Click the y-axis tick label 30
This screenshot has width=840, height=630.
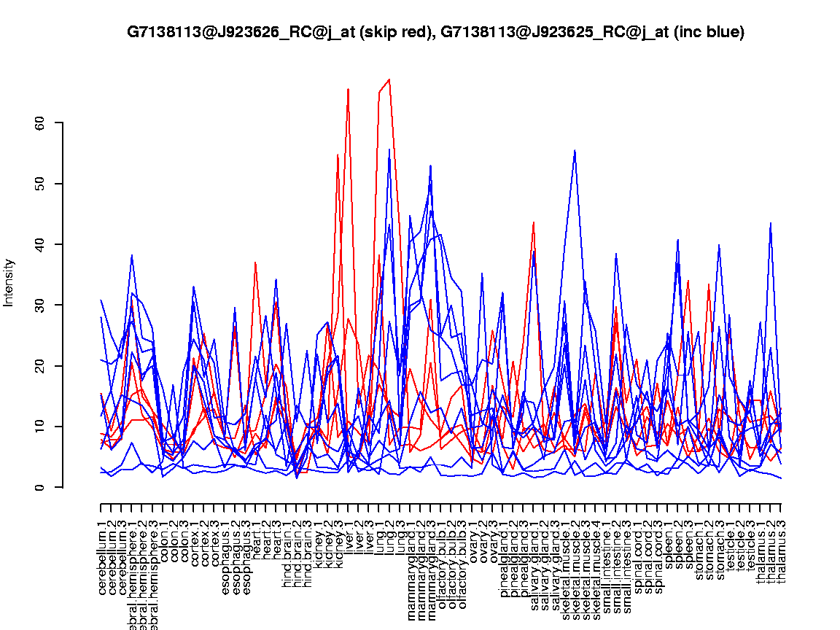(x=39, y=305)
